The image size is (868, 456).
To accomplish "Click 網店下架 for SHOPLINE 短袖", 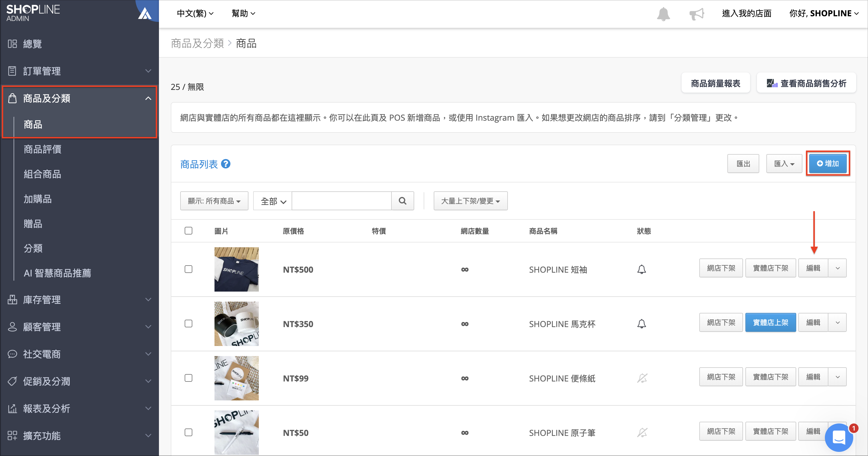I will click(x=721, y=268).
